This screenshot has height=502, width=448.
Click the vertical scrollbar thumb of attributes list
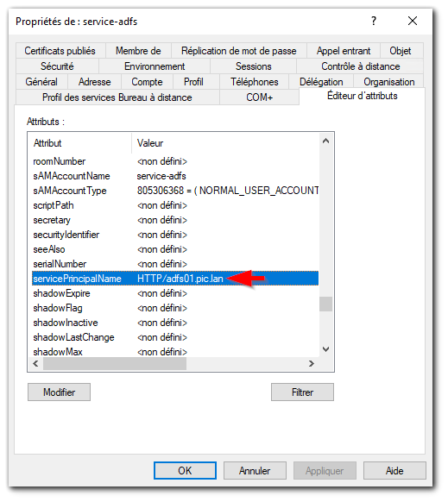[325, 304]
